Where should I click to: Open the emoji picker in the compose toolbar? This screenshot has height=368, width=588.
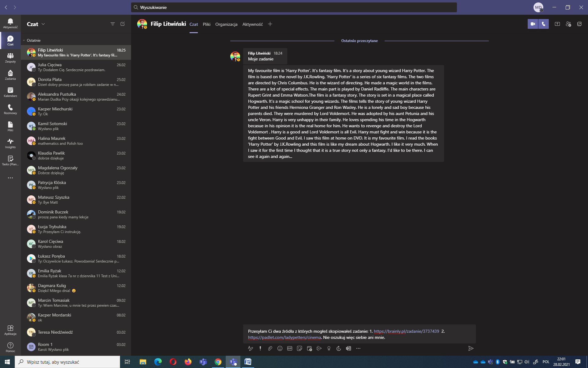coord(280,348)
